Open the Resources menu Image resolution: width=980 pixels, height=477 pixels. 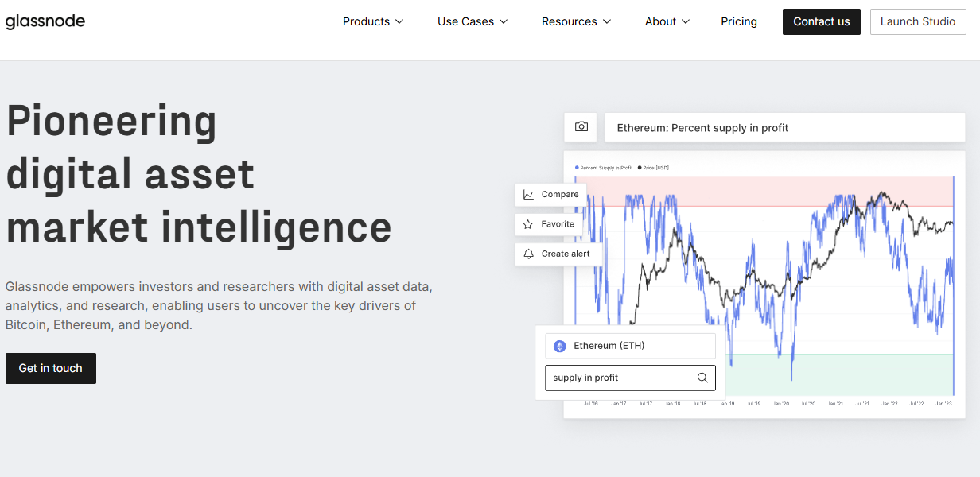click(x=576, y=21)
